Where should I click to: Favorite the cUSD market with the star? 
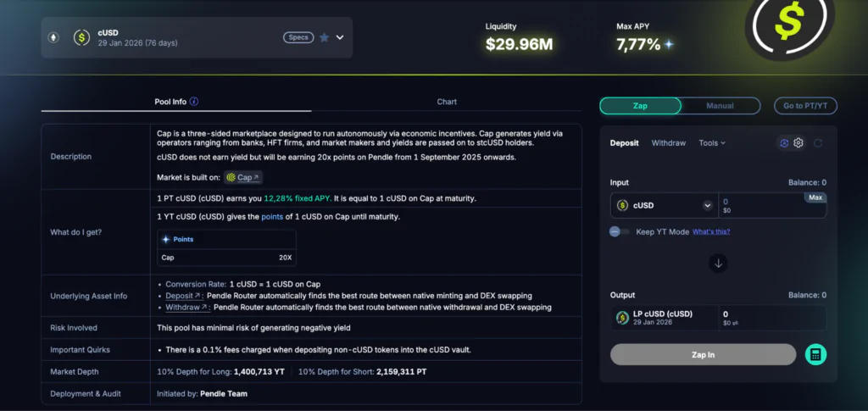pyautogui.click(x=324, y=37)
